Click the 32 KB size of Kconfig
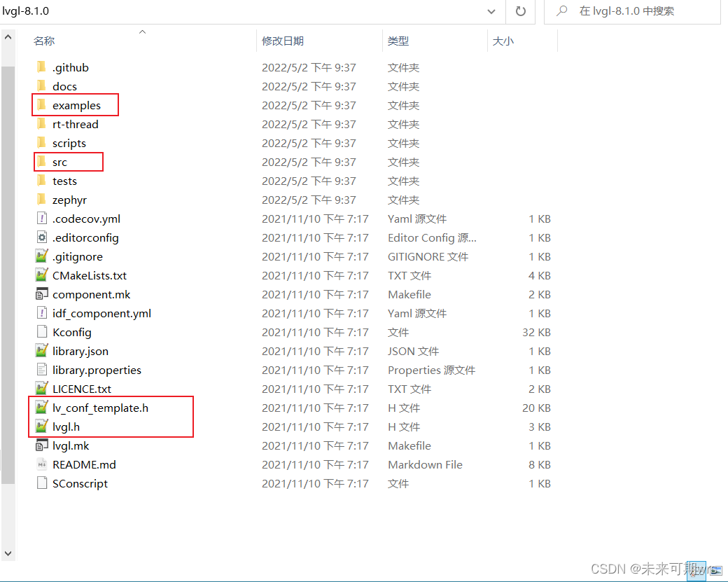The image size is (728, 582). [536, 332]
